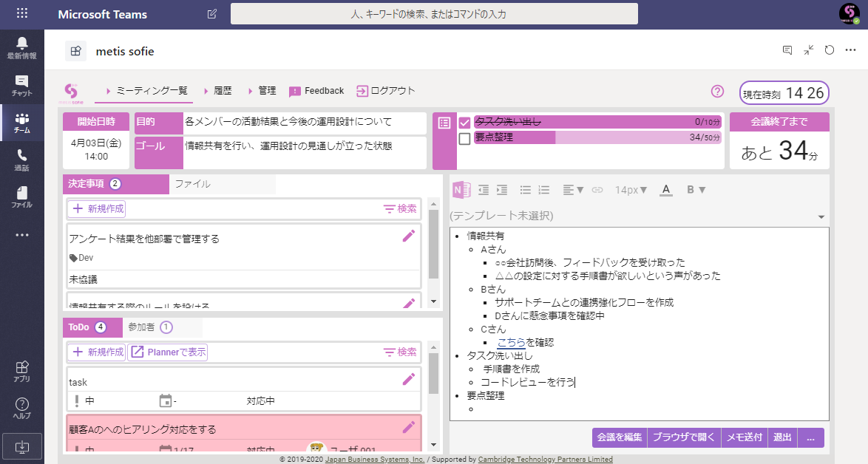This screenshot has height=464, width=868.
Task: Decrease indent in the memo editor
Action: pyautogui.click(x=484, y=190)
